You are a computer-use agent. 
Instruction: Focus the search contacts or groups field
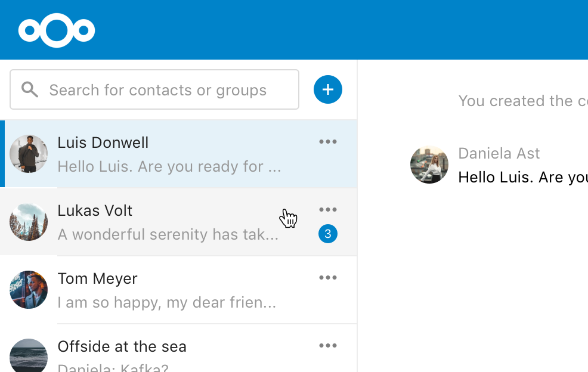click(154, 89)
